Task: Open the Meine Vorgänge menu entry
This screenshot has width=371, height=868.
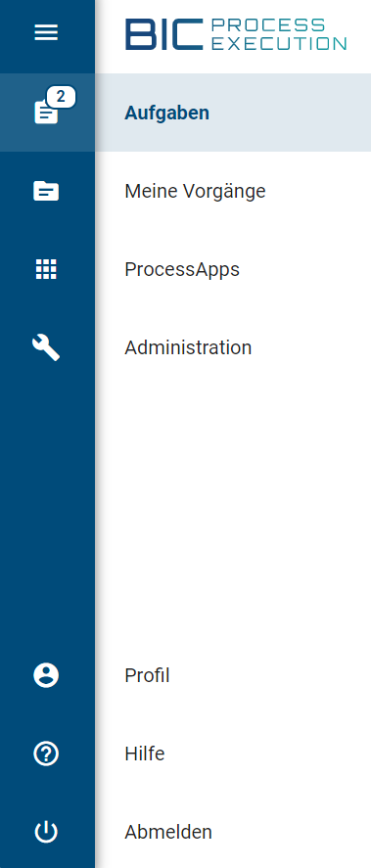Action: coord(195,192)
